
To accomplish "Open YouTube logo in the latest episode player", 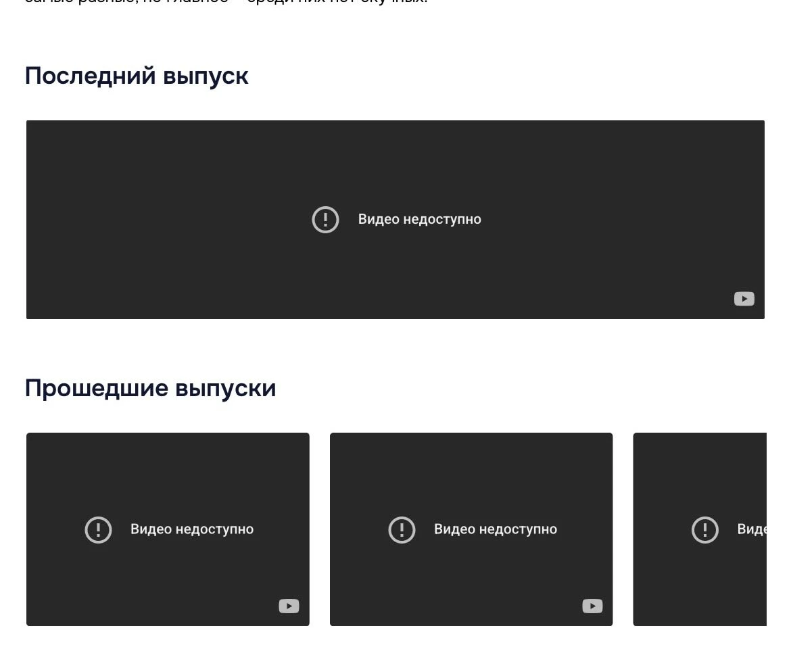I will pyautogui.click(x=744, y=299).
